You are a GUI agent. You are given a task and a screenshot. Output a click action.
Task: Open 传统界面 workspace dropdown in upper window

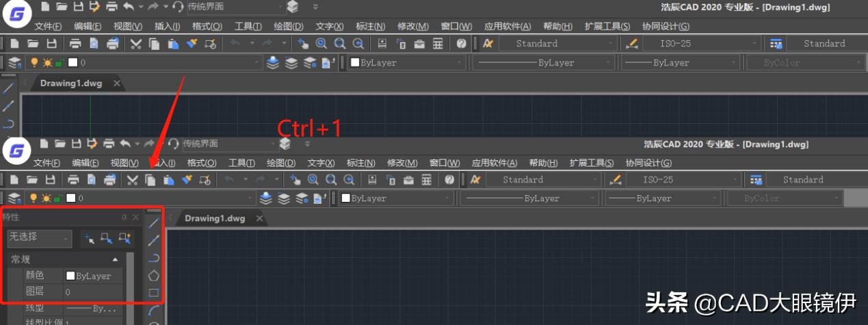pos(235,7)
